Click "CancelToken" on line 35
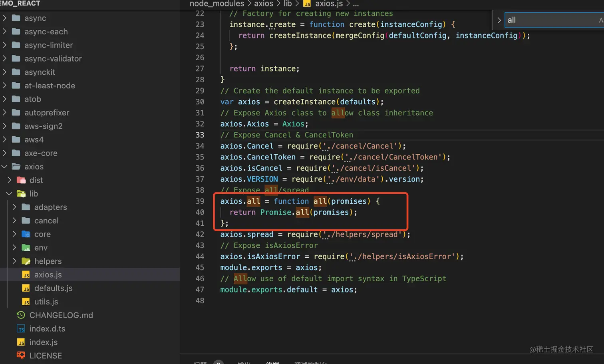604x364 pixels. coord(271,157)
